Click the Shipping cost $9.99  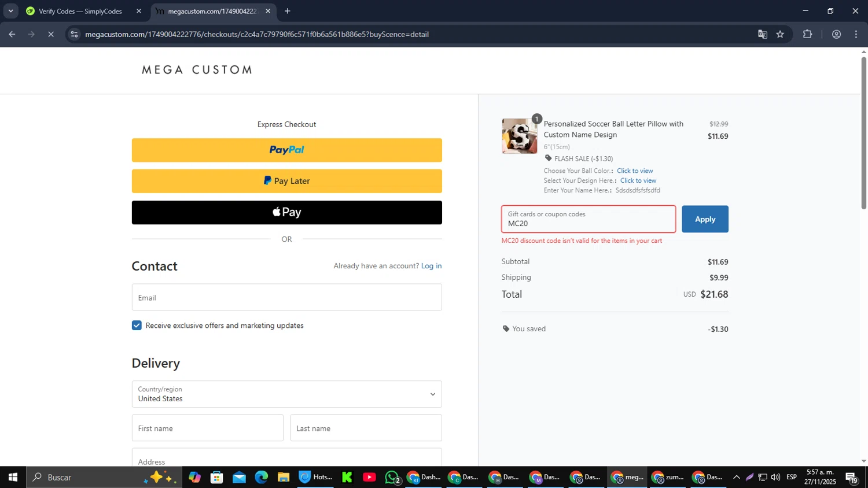719,278
